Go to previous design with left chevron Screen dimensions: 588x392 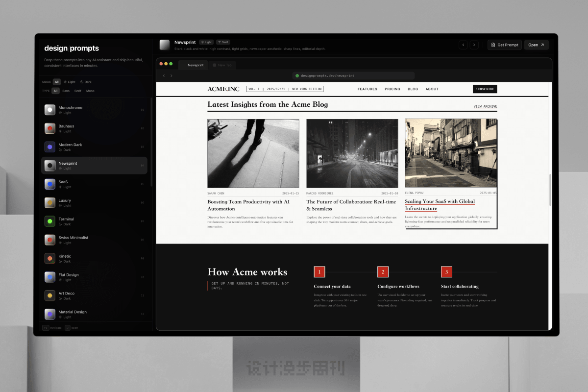click(x=463, y=45)
